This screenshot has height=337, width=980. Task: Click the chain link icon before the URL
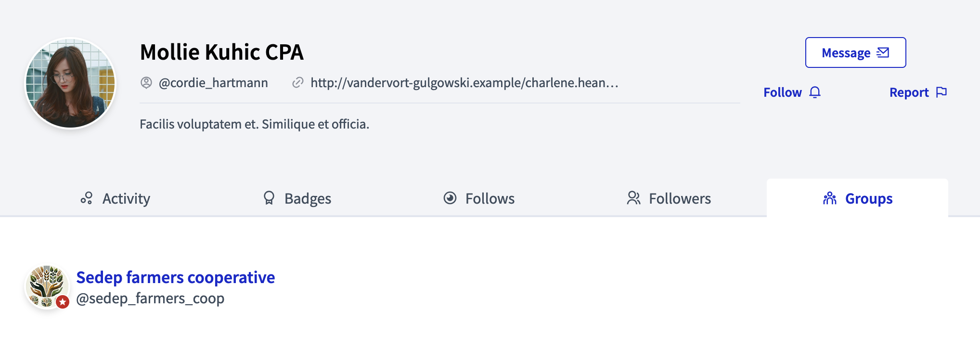click(298, 82)
